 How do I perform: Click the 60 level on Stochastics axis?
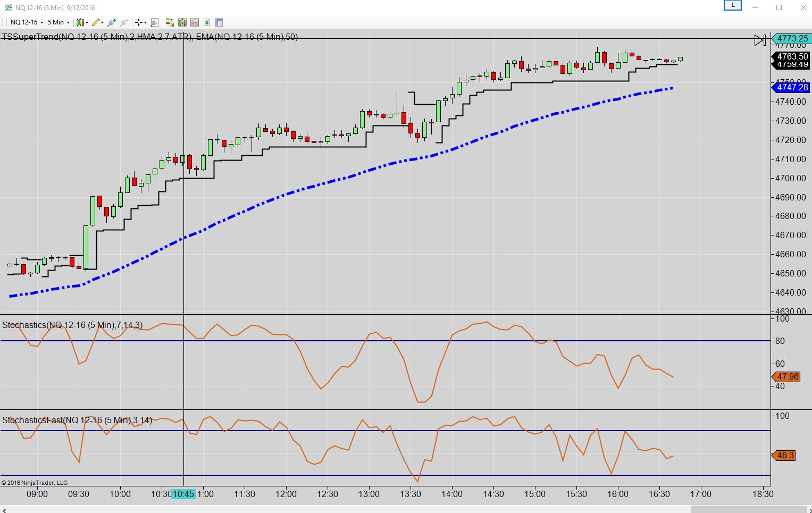tap(780, 364)
